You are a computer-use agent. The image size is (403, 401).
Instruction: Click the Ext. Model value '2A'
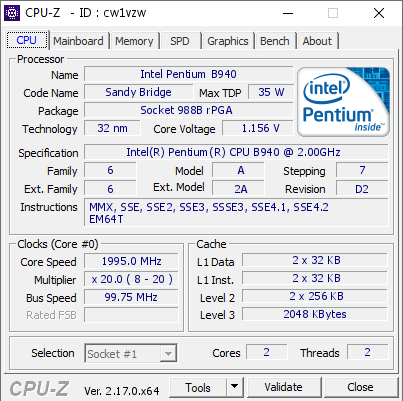[x=239, y=188]
